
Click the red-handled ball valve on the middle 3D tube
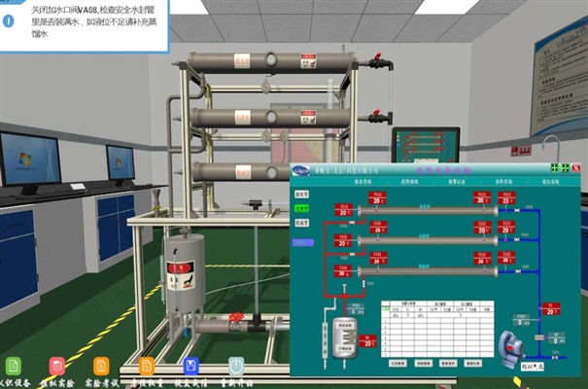379,117
